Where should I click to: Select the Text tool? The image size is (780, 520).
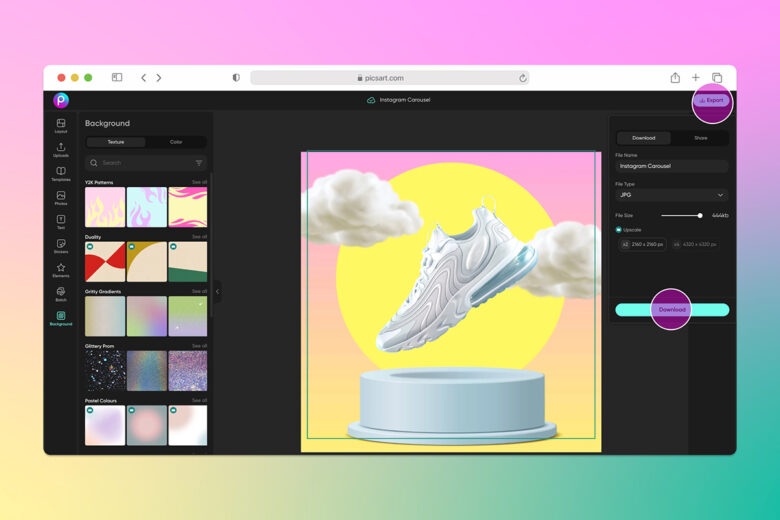pos(61,222)
